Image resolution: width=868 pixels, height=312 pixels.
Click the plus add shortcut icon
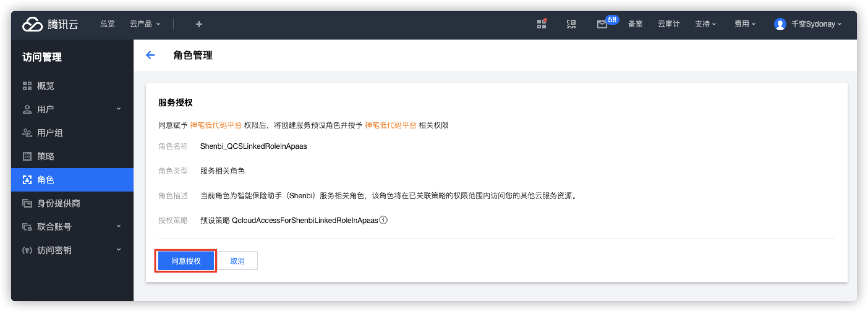pos(199,24)
